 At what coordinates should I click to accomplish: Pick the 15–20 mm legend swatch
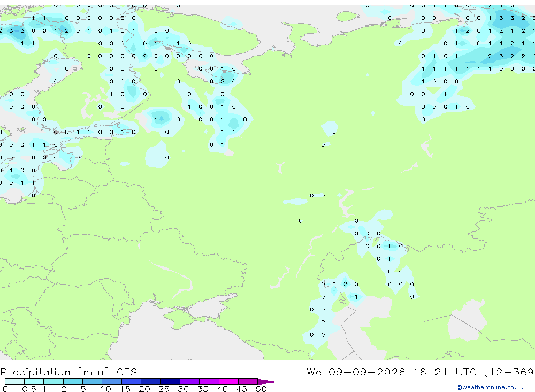pos(132,381)
